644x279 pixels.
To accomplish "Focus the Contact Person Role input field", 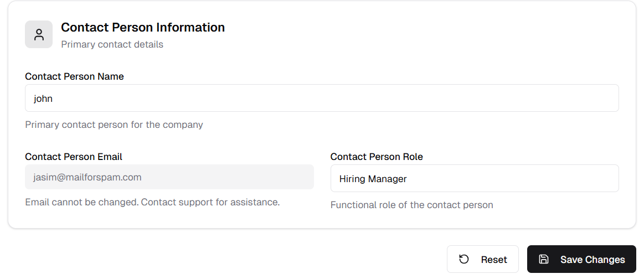I will point(475,178).
